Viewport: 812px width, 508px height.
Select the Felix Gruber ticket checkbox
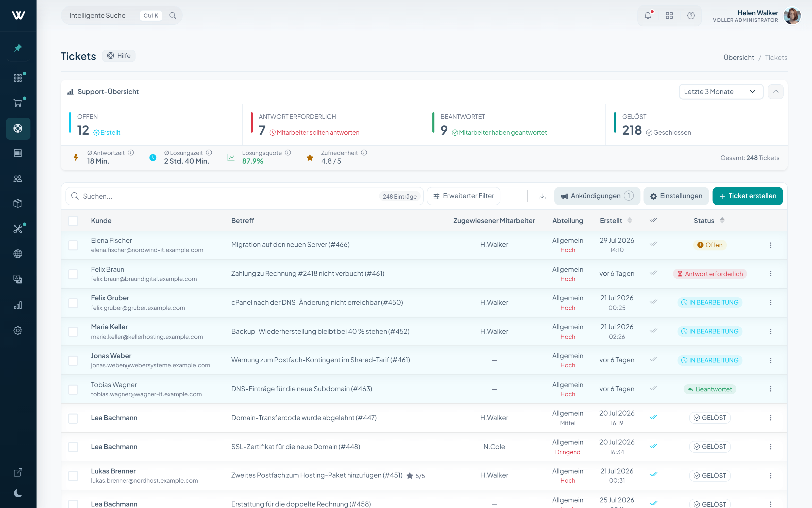tap(73, 303)
